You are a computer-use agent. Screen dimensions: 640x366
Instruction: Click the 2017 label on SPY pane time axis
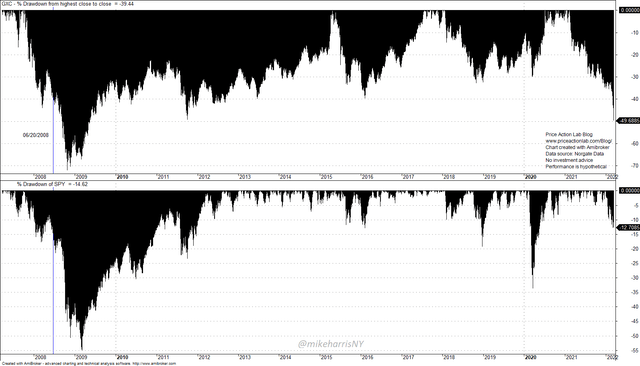408,357
